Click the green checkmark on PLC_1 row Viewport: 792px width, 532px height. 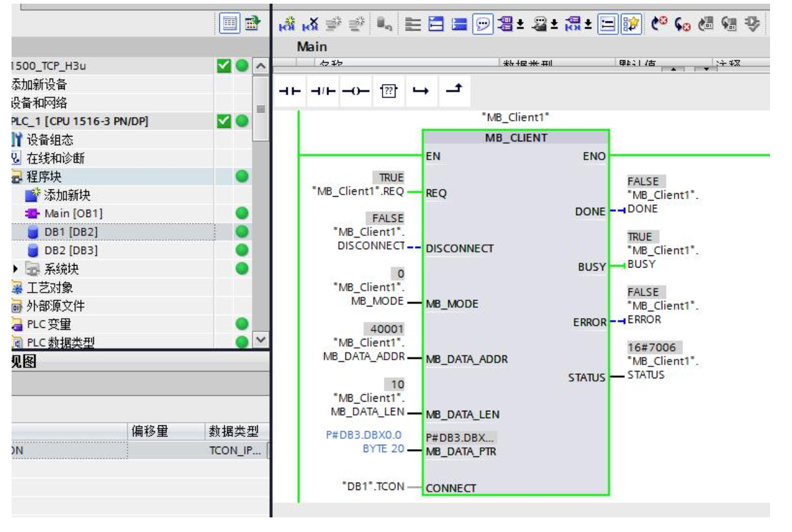click(224, 121)
